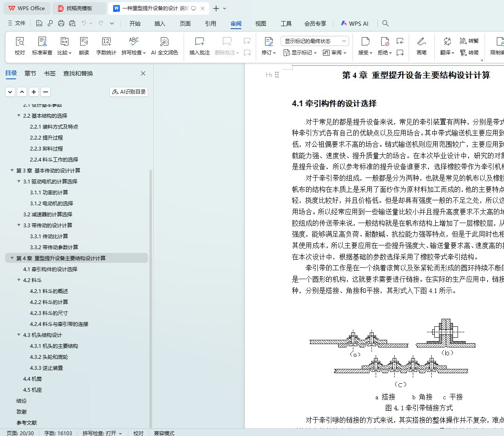Click the print icon in quick toolbar
This screenshot has height=436, width=504.
pyautogui.click(x=61, y=23)
